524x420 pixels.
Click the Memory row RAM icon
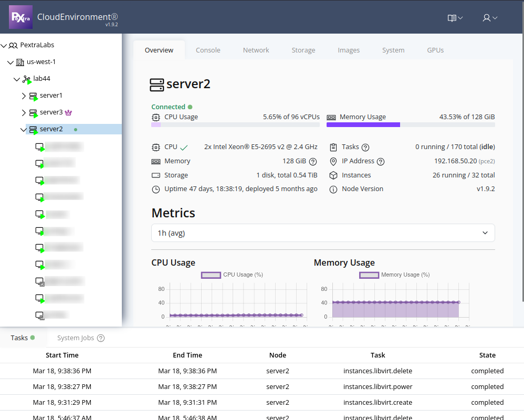tap(156, 162)
